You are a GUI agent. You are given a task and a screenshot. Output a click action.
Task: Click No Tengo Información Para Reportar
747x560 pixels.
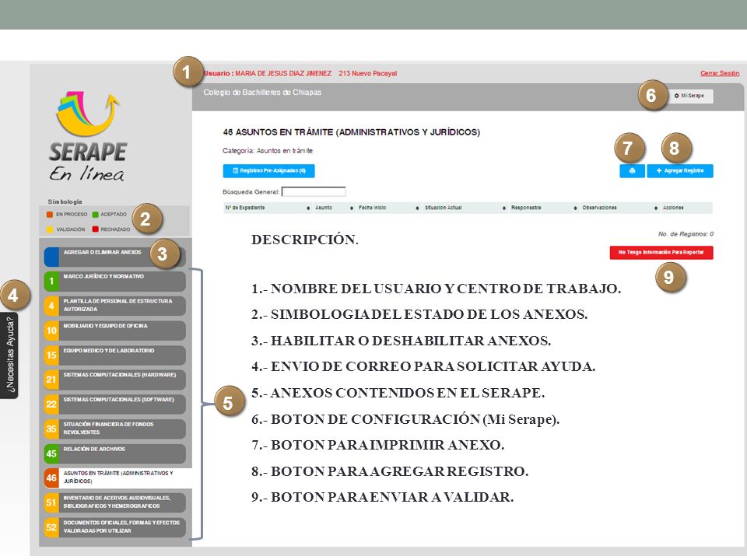point(661,252)
